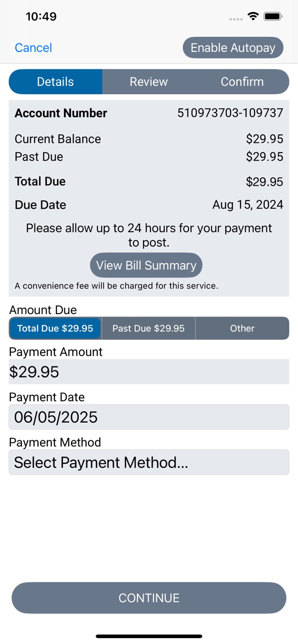Tap the cellular signal dots indicator
The height and width of the screenshot is (644, 298).
click(x=236, y=19)
